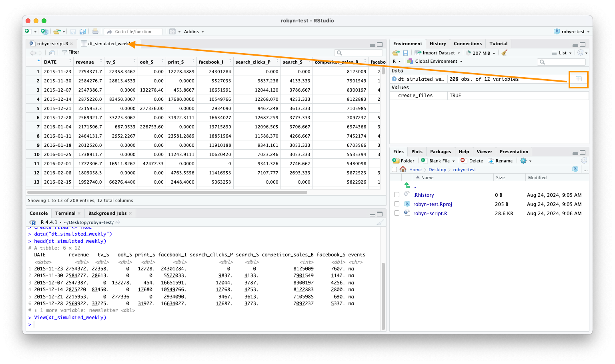Screen dimensions: 615x364
Task: Tick the robyn-script.R checkbox
Action: click(x=397, y=213)
